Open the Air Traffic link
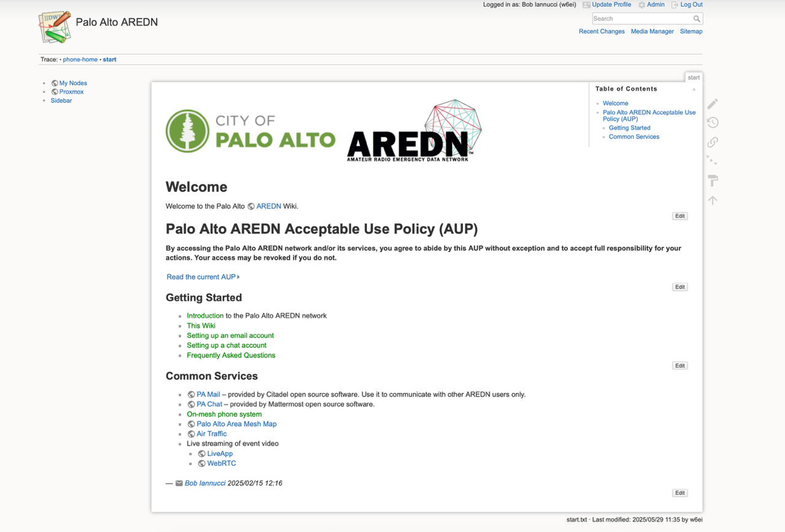The image size is (785, 532). (x=212, y=434)
